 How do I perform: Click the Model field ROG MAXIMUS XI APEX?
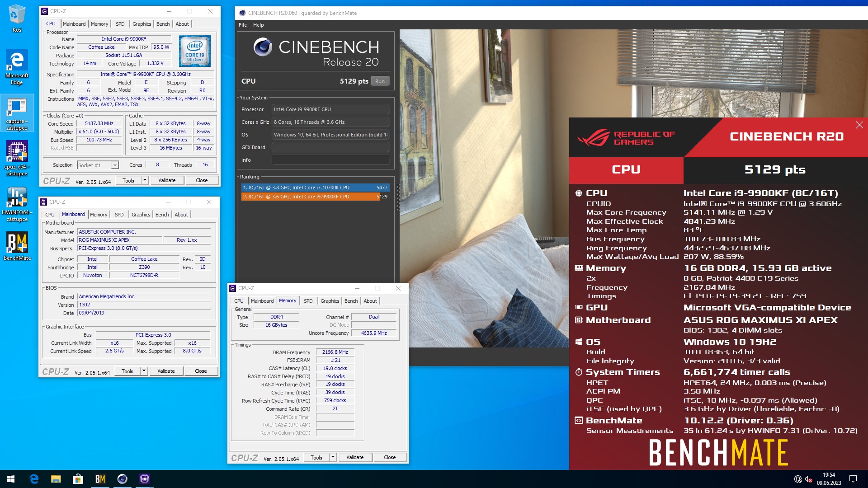(x=119, y=240)
